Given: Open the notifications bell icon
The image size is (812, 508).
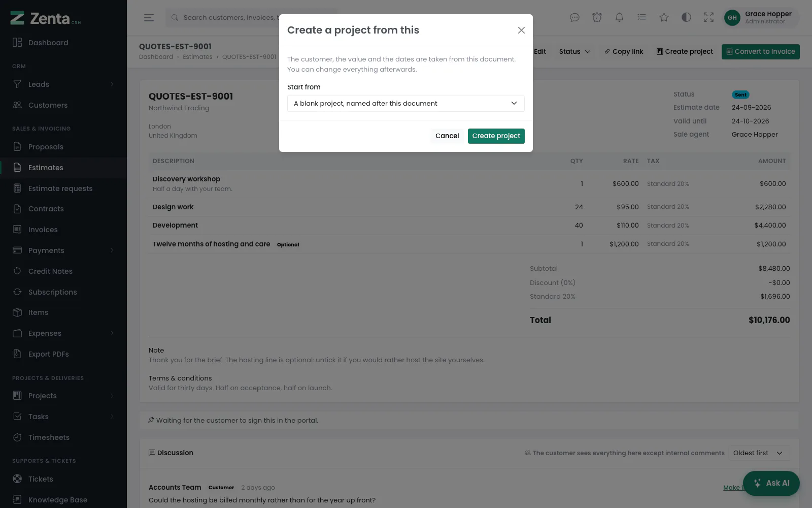Looking at the screenshot, I should (619, 18).
